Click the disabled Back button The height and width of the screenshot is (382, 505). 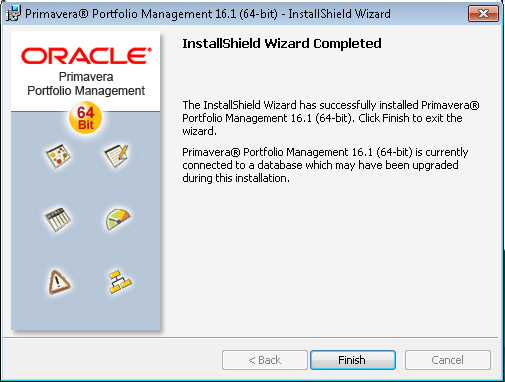coord(265,360)
